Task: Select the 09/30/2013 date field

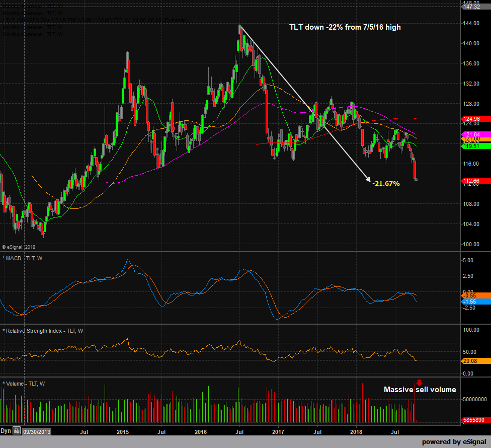Action: (x=37, y=432)
